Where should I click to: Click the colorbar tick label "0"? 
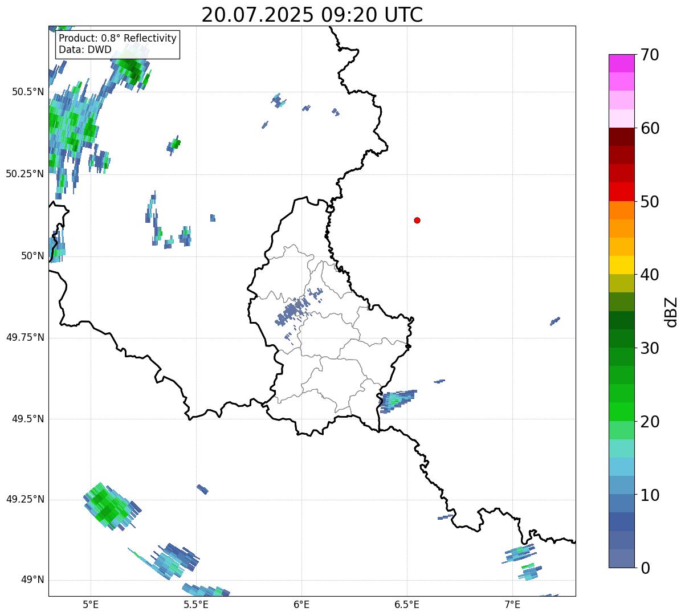(645, 568)
